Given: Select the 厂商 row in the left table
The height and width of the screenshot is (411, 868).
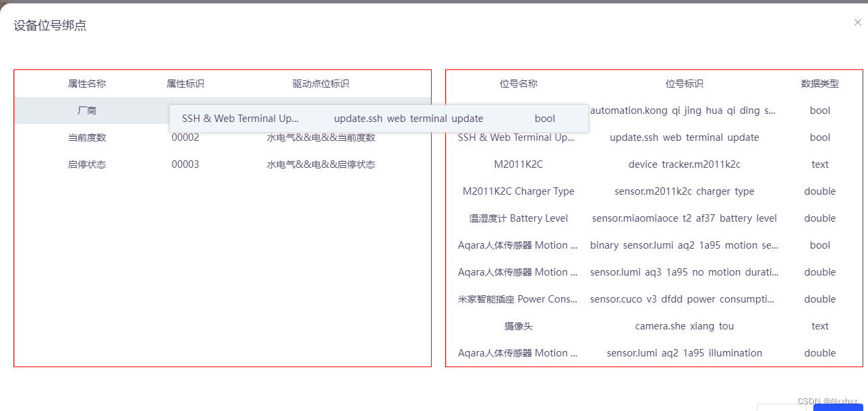Looking at the screenshot, I should (x=88, y=110).
